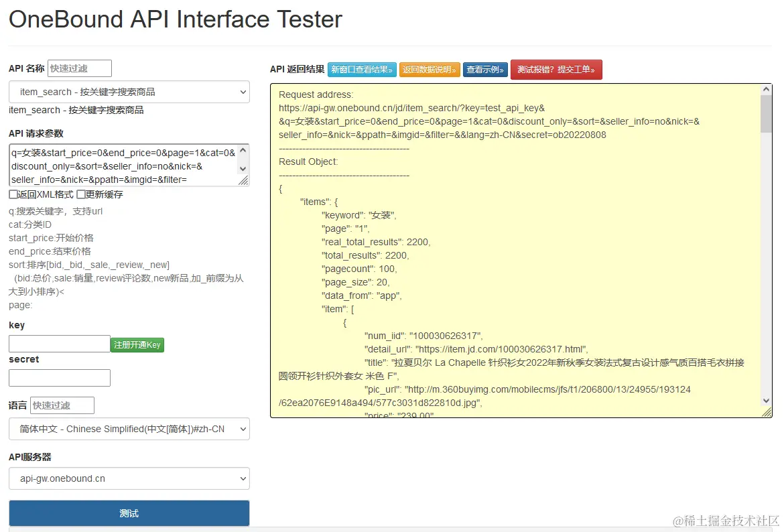Click into the key input field
Viewport: 784px width, 532px height.
click(59, 344)
